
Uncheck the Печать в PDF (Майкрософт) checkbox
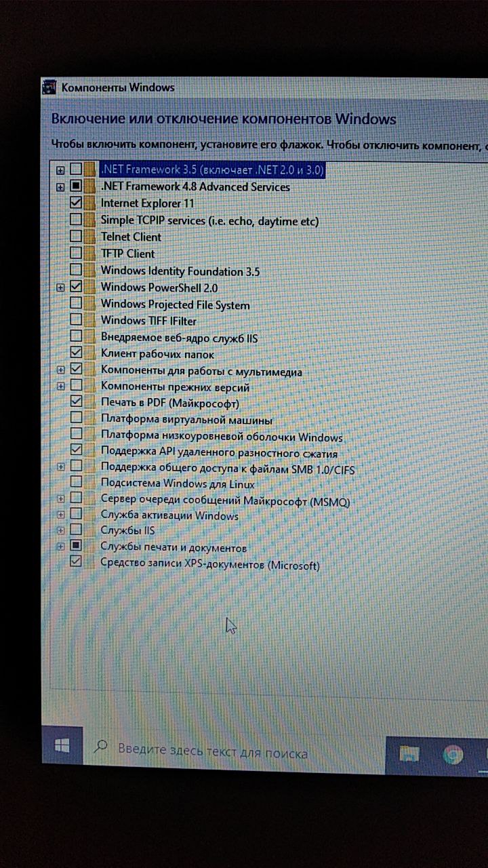point(76,402)
